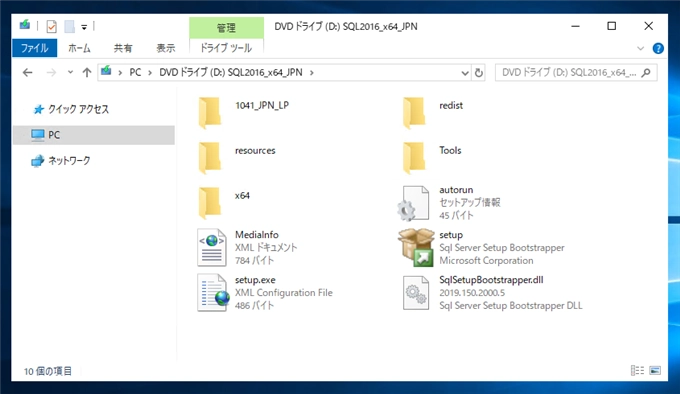Open the recent locations dropdown

70,72
